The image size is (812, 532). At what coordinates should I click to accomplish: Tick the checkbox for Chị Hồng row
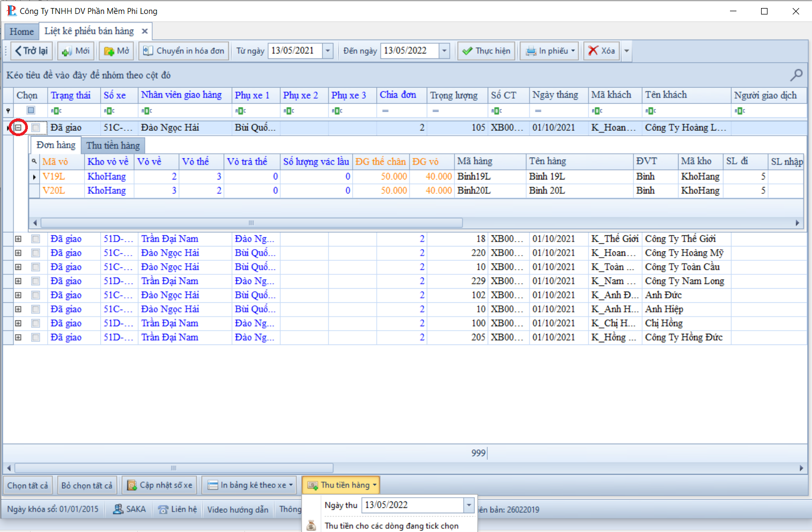click(x=36, y=323)
